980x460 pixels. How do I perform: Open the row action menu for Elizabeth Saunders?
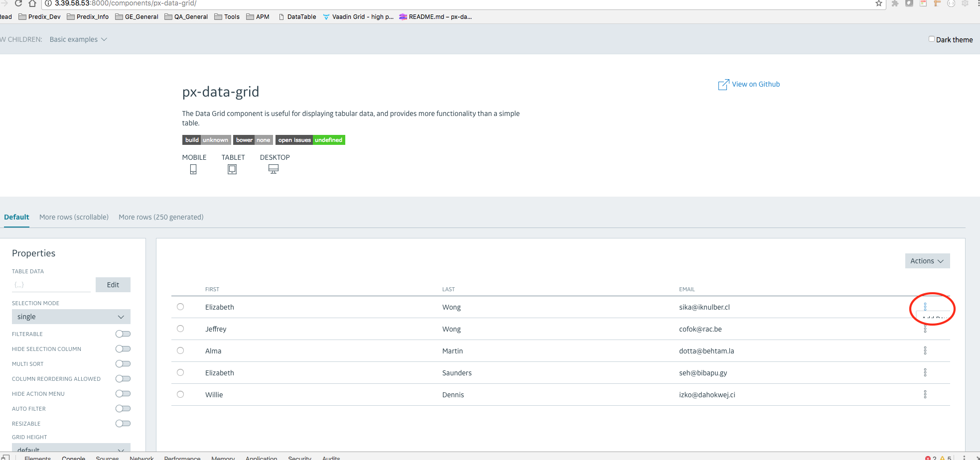pyautogui.click(x=925, y=372)
